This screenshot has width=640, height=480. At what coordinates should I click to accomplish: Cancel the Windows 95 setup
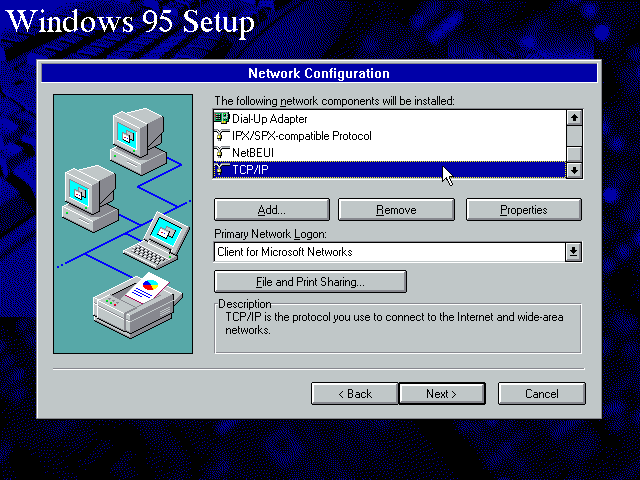click(541, 394)
